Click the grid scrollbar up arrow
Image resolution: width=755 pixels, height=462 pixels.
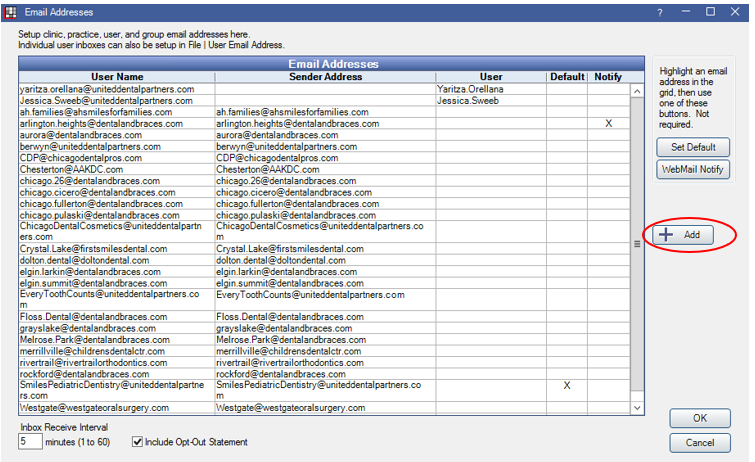(x=637, y=91)
